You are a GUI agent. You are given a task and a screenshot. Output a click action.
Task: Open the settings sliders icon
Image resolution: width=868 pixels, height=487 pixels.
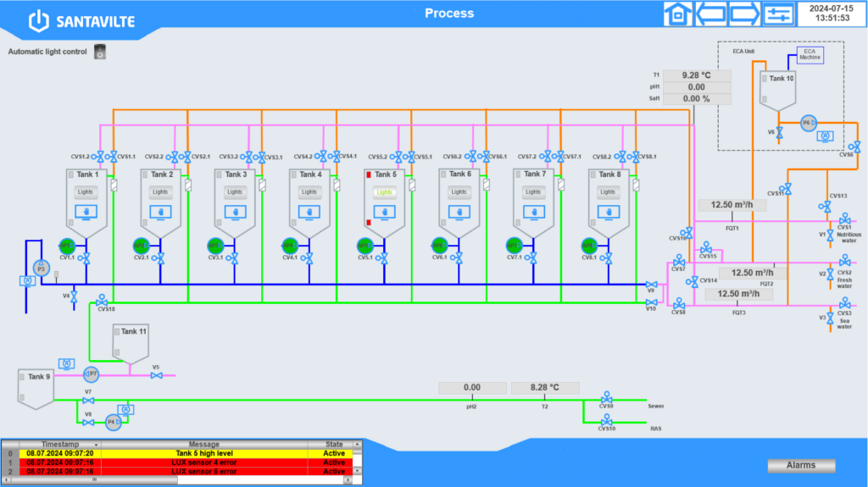pyautogui.click(x=778, y=14)
